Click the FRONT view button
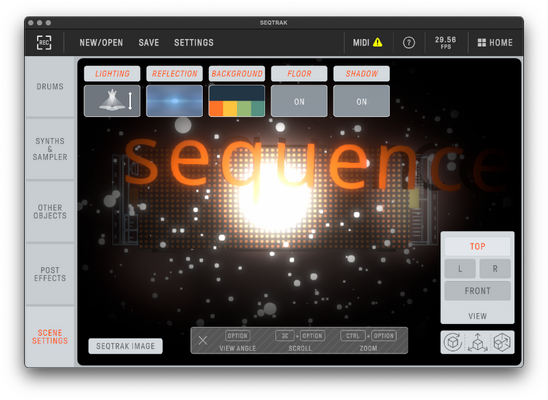The width and height of the screenshot is (548, 400). (477, 291)
